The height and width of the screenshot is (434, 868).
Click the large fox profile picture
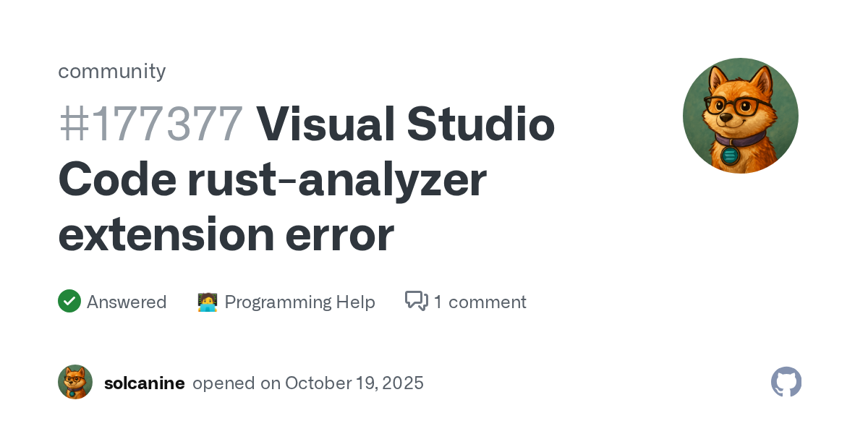pos(740,116)
